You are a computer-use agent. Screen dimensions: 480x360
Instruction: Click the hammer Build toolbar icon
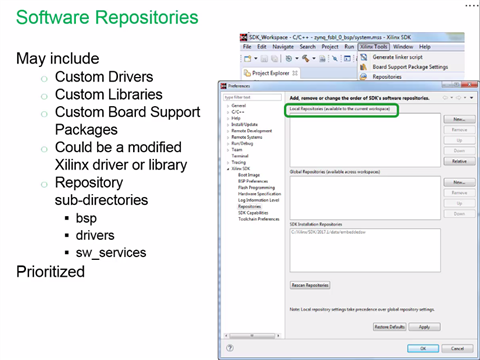(x=305, y=59)
